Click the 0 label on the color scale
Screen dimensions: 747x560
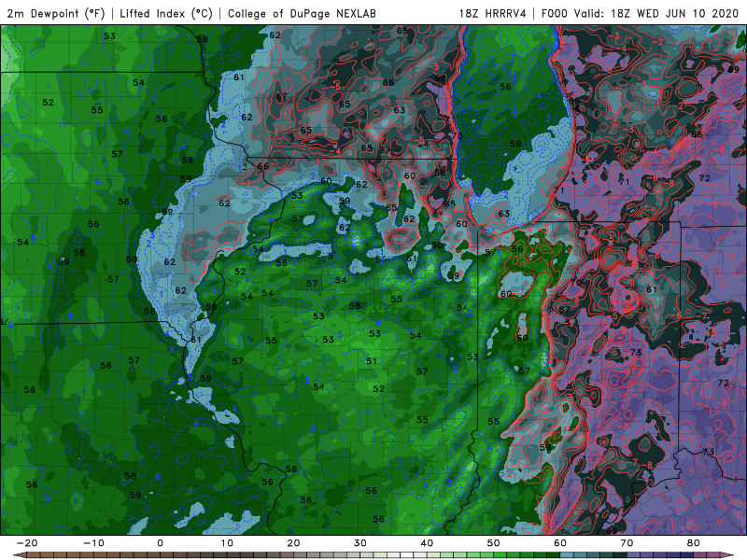click(x=160, y=543)
